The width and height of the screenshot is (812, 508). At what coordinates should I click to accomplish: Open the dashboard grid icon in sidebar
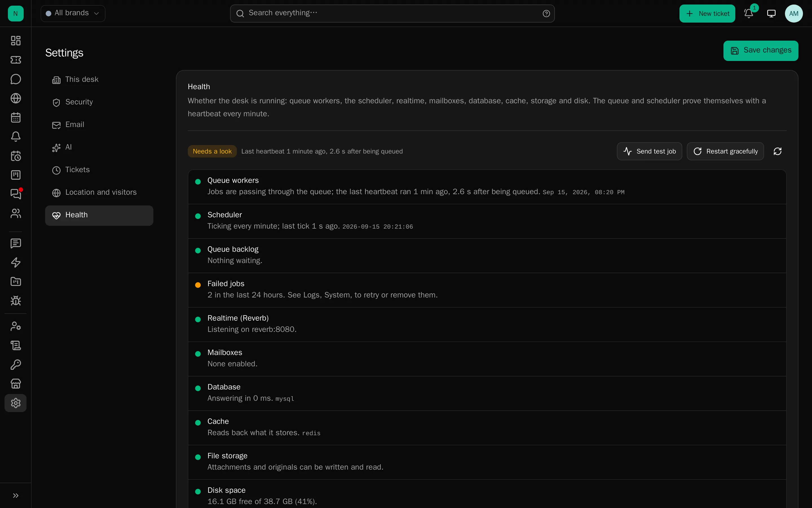tap(16, 41)
